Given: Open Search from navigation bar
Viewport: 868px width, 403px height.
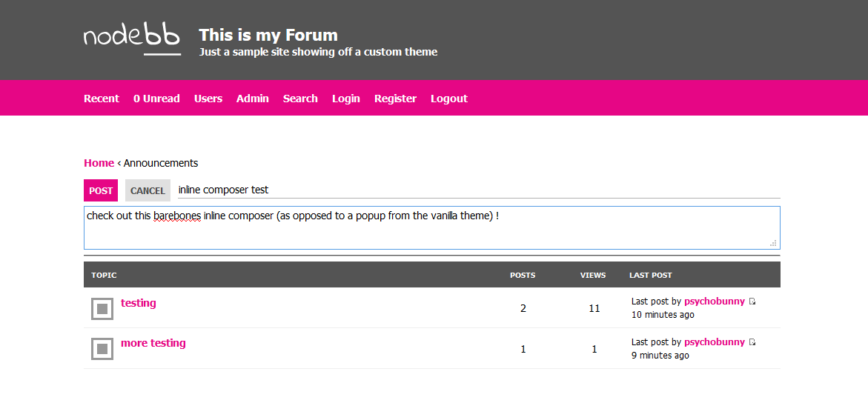Looking at the screenshot, I should coord(300,99).
